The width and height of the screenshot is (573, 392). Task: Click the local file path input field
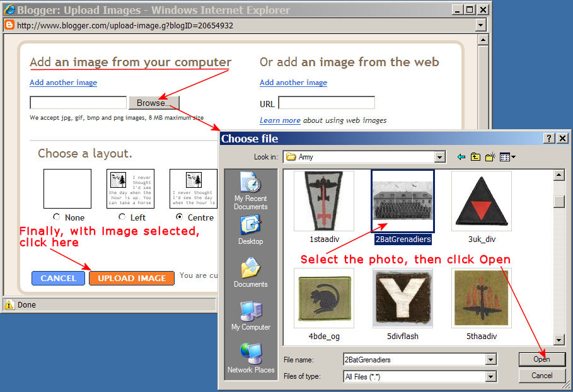pyautogui.click(x=78, y=103)
